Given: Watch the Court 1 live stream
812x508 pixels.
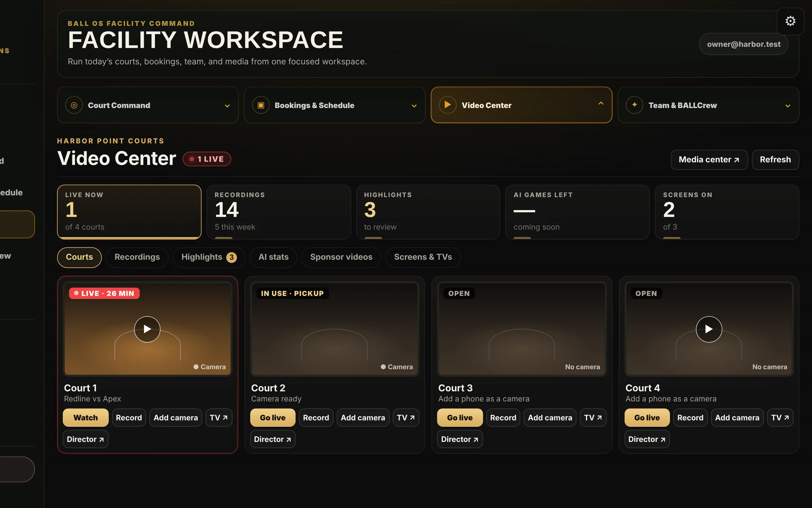Looking at the screenshot, I should (x=86, y=418).
